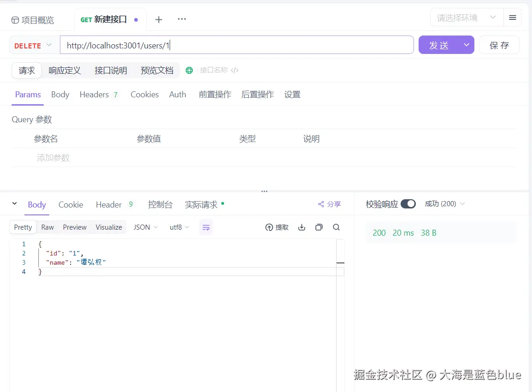The image size is (532, 392).
Task: Switch to request Params tab
Action: [28, 95]
